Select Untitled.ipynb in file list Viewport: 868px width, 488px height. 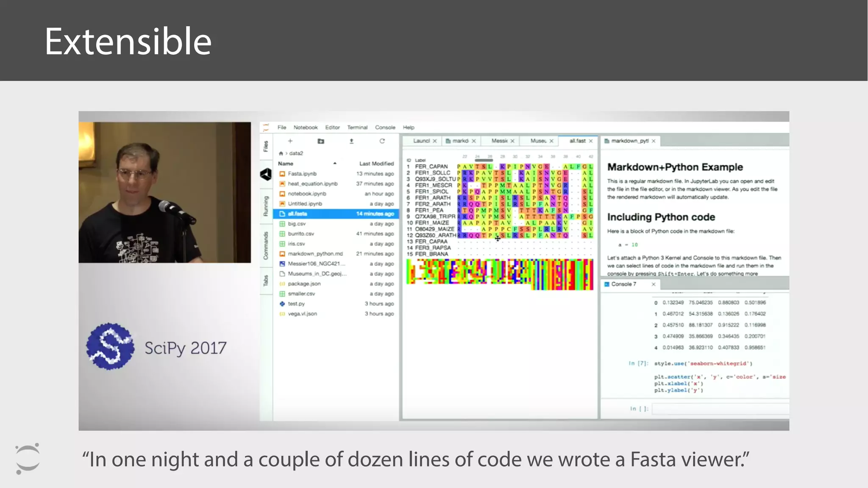click(x=336, y=204)
